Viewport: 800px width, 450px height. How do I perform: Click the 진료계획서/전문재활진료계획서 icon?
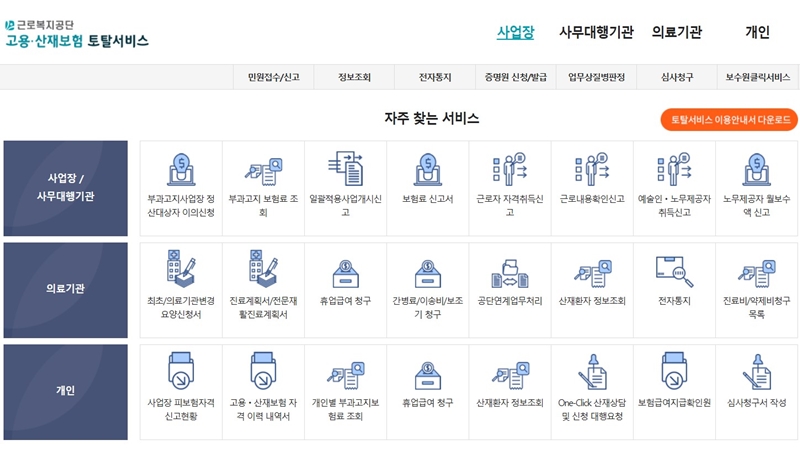point(263,268)
